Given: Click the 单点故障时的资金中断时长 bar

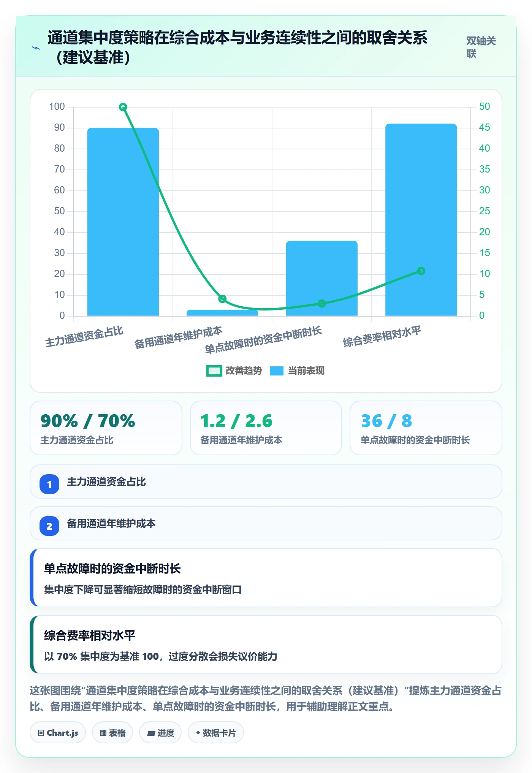Looking at the screenshot, I should tap(321, 278).
